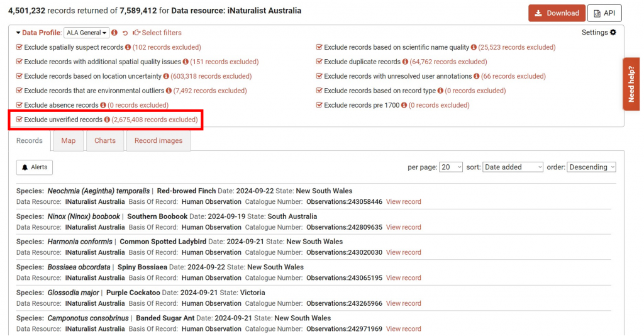Open the sort Date added dropdown
Image resolution: width=644 pixels, height=336 pixels.
click(513, 167)
